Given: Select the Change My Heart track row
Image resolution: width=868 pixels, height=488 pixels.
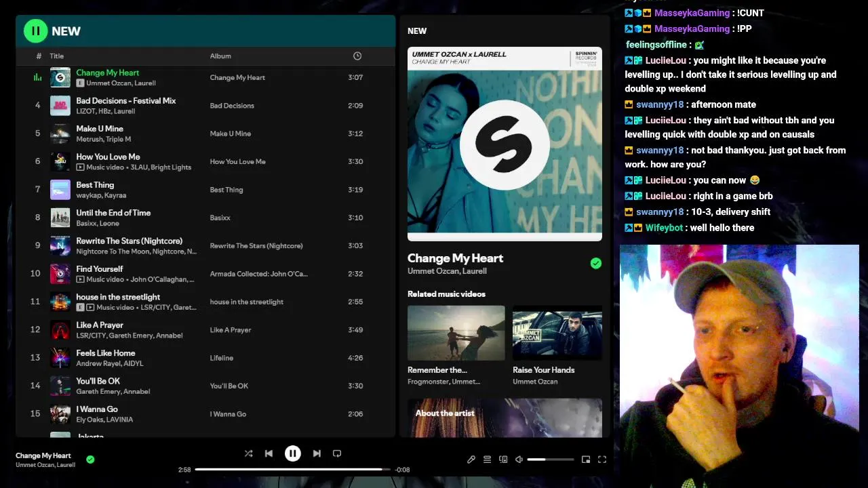Looking at the screenshot, I should pos(205,77).
